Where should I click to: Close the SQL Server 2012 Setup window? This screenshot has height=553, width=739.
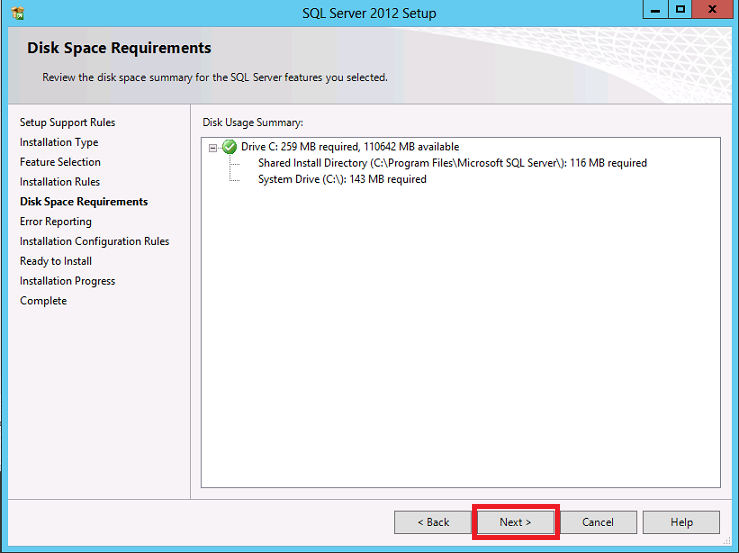coord(713,9)
